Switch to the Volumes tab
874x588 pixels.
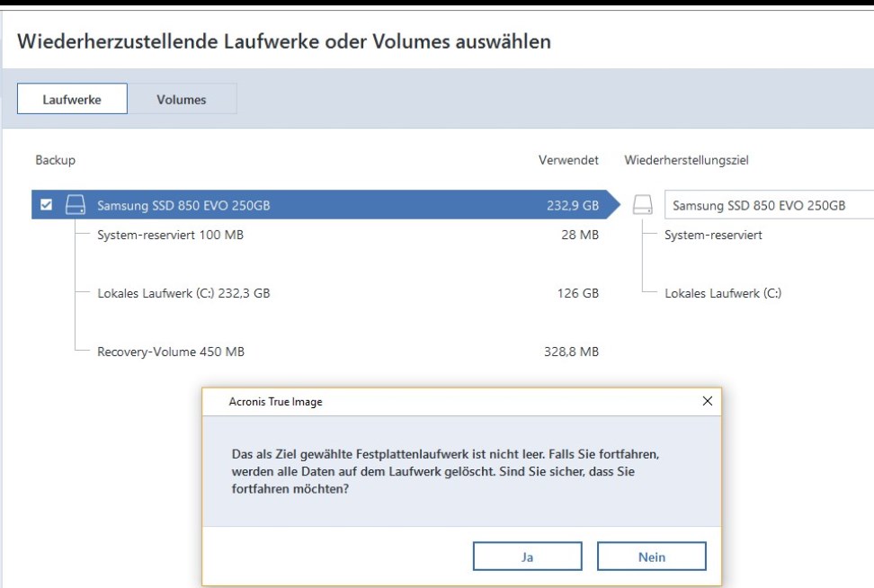(x=182, y=99)
